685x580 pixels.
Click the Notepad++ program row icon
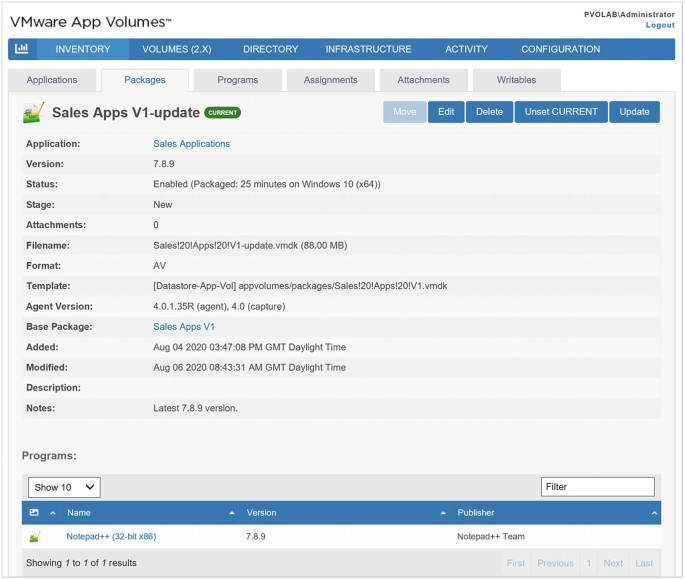pyautogui.click(x=35, y=537)
